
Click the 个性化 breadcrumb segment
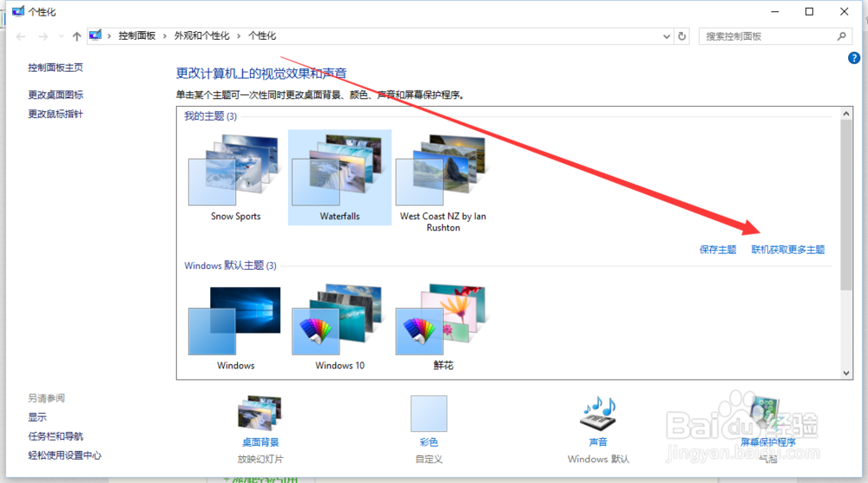pyautogui.click(x=262, y=36)
